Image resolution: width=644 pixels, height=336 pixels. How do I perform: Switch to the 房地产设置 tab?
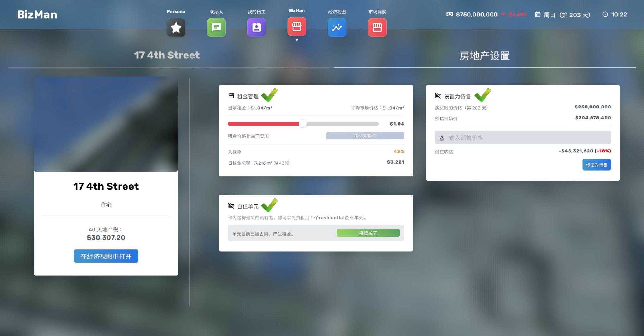[484, 56]
